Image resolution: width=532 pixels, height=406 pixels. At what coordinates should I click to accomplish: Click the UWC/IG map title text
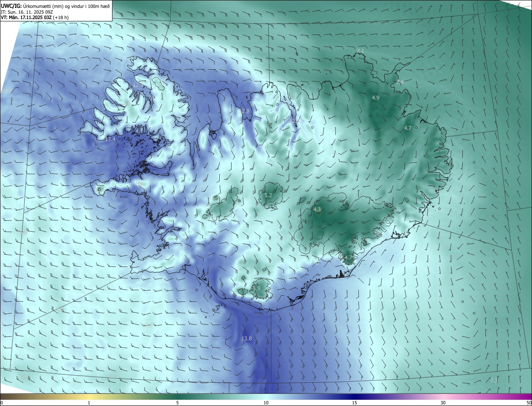[56, 6]
